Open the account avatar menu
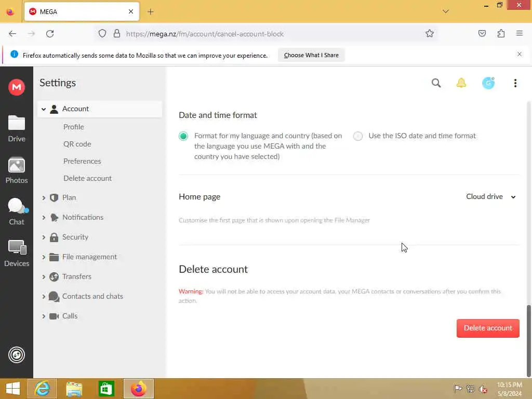This screenshot has height=399, width=532. point(488,83)
